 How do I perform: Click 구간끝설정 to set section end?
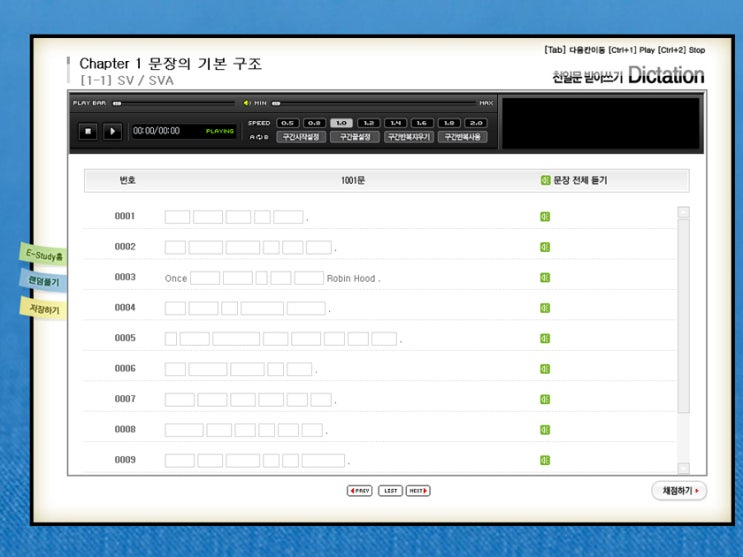(x=355, y=137)
